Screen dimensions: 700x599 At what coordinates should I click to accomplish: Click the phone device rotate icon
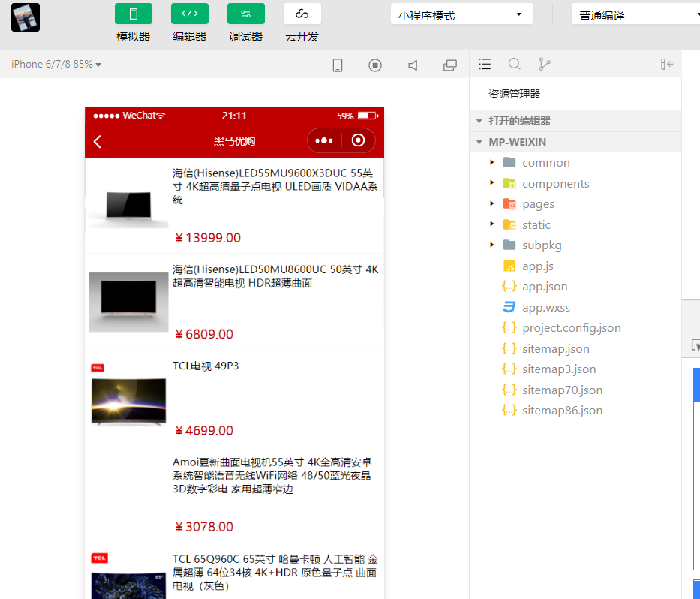tap(338, 65)
